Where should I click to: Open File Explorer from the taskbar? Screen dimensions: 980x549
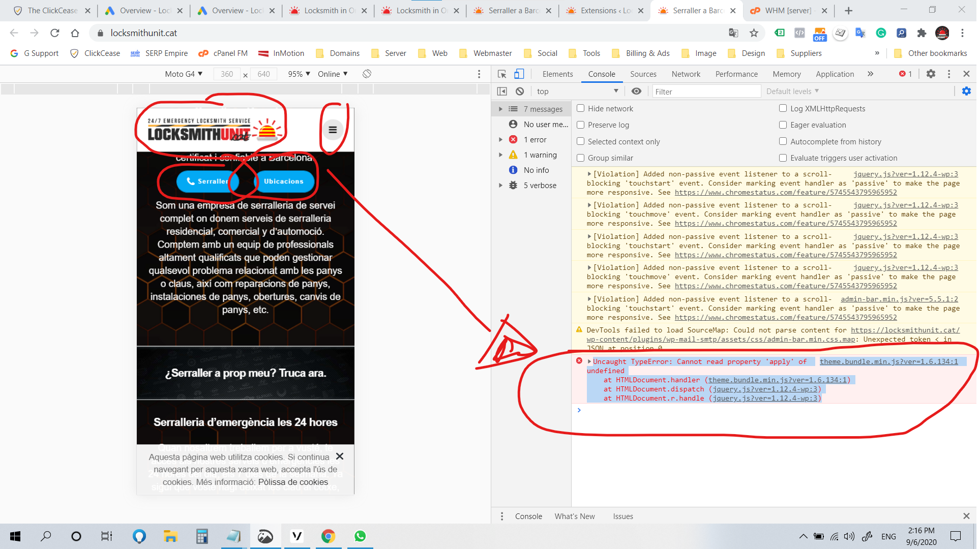click(x=170, y=536)
